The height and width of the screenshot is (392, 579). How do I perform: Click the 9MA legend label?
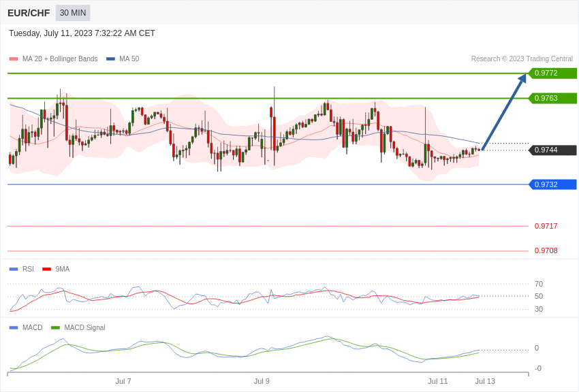[x=63, y=269]
